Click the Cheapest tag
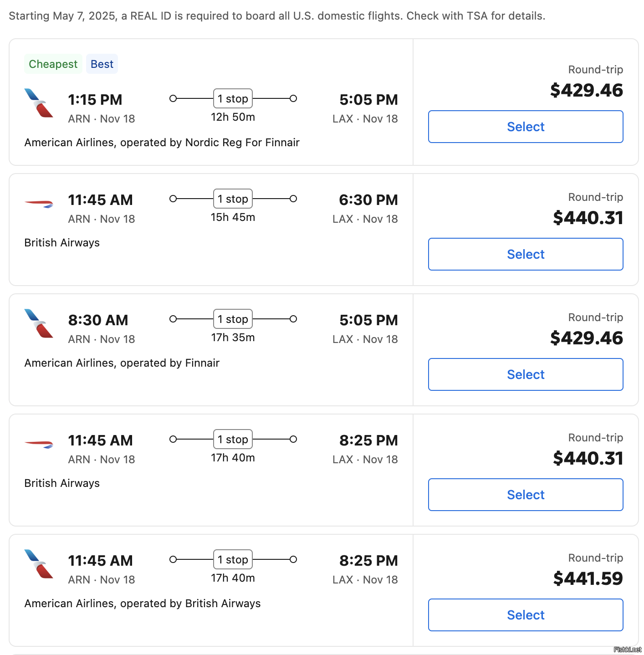This screenshot has height=655, width=644. click(53, 64)
